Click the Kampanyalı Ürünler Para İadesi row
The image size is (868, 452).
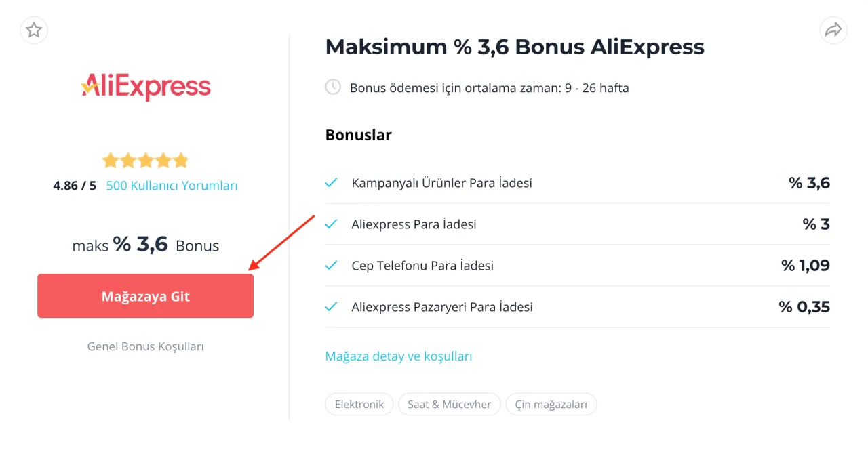(x=578, y=183)
